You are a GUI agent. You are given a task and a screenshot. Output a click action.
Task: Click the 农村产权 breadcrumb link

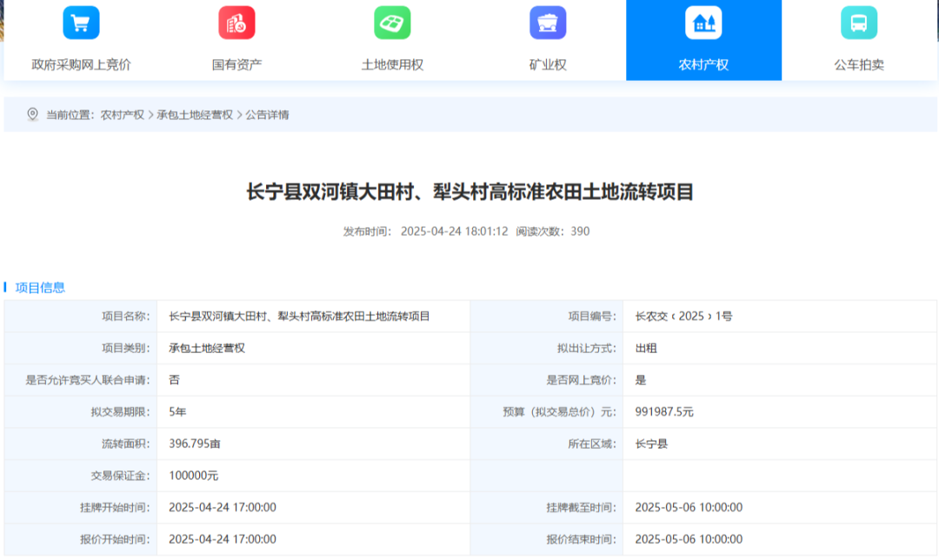(123, 115)
